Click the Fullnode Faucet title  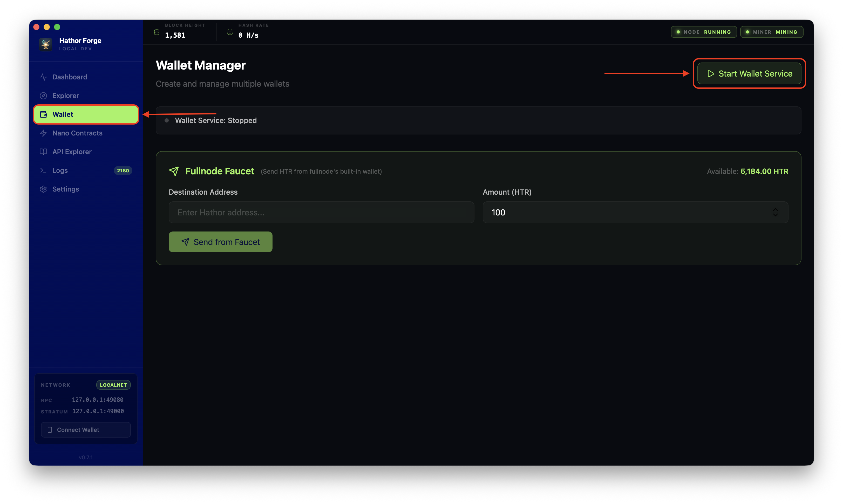tap(219, 171)
